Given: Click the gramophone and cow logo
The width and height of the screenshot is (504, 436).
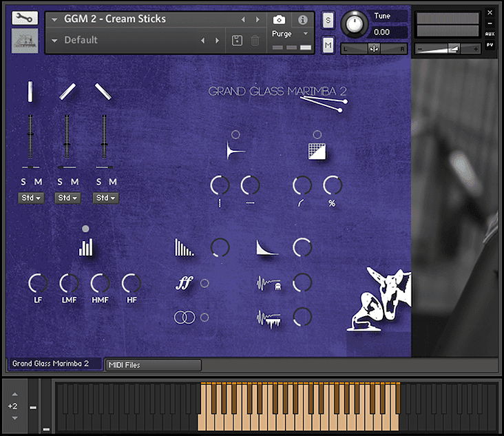Looking at the screenshot, I should point(379,299).
